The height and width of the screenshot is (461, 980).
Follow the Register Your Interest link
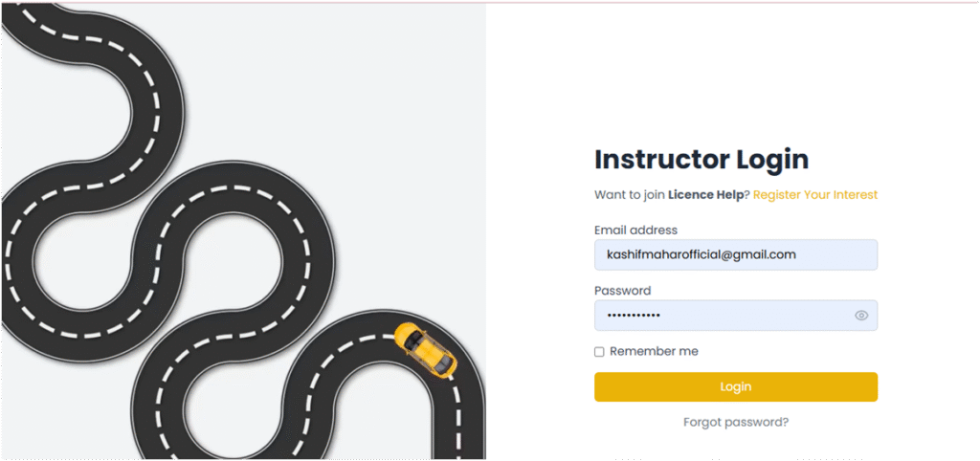tap(814, 195)
